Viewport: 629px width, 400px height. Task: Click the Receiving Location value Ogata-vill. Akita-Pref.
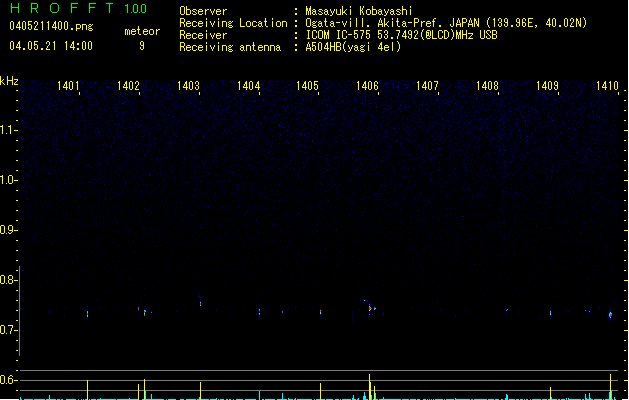tap(375, 23)
